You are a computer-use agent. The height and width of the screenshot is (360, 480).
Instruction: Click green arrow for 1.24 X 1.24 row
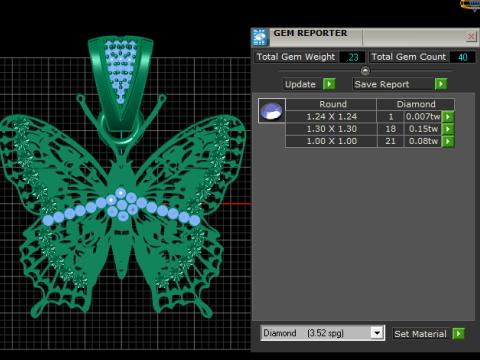pos(448,117)
